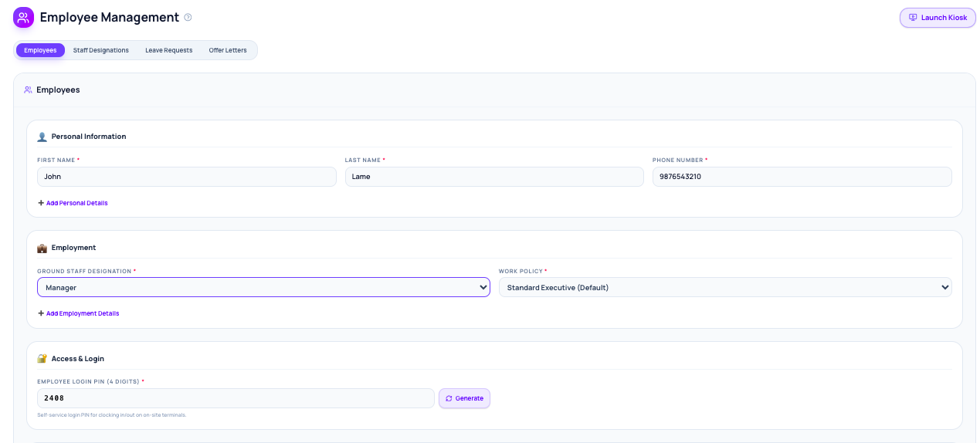Image resolution: width=980 pixels, height=443 pixels.
Task: Click the Employee Login PIN field
Action: (x=236, y=398)
